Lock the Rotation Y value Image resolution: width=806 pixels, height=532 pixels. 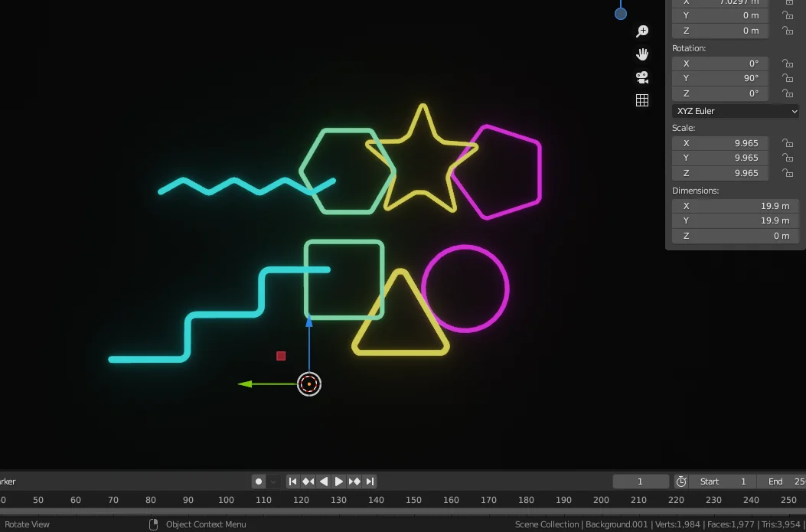click(x=787, y=78)
